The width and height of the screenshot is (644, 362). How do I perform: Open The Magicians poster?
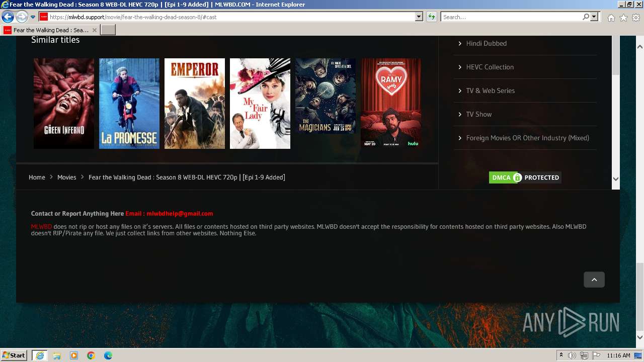326,96
